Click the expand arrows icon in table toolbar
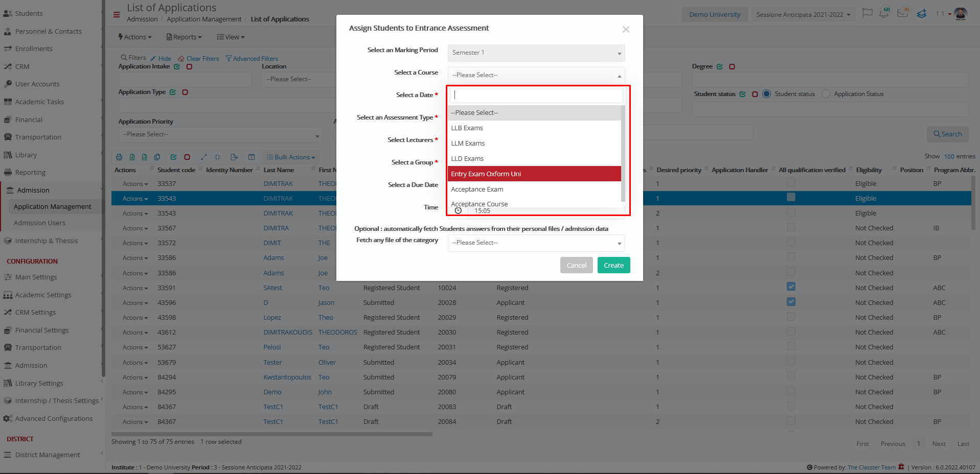 pyautogui.click(x=203, y=157)
